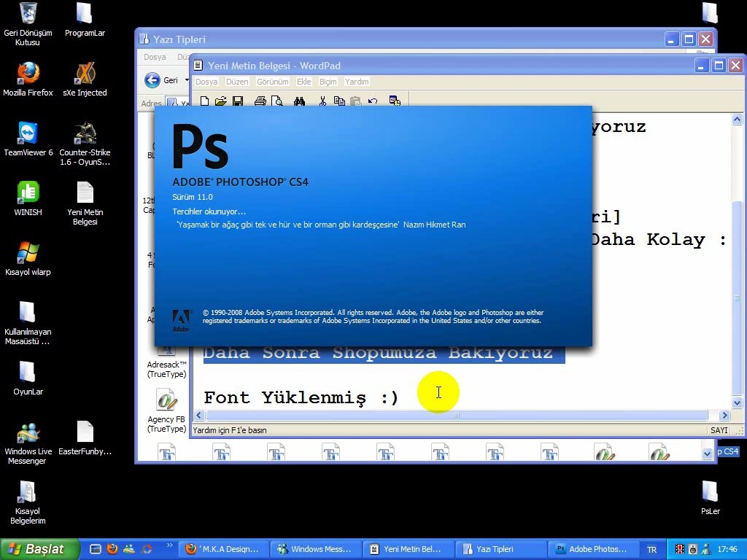Click the Undo icon in WordPad toolbar
This screenshot has height=560, width=747.
click(373, 101)
